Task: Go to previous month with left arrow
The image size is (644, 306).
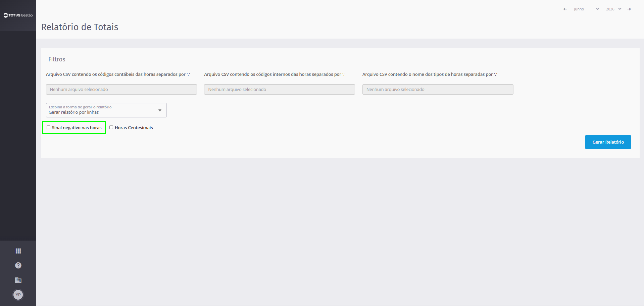Action: coord(565,9)
